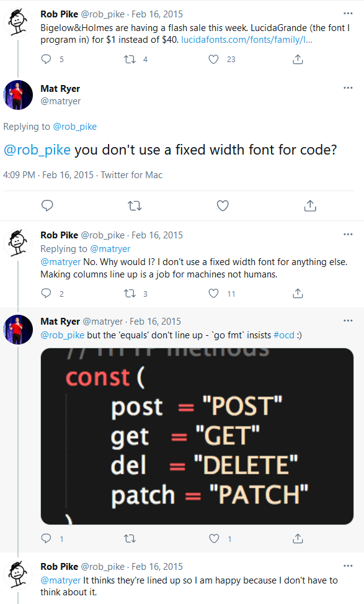Image resolution: width=364 pixels, height=604 pixels.
Task: Open @rob_pike in 'Replying to' line
Action: point(74,127)
